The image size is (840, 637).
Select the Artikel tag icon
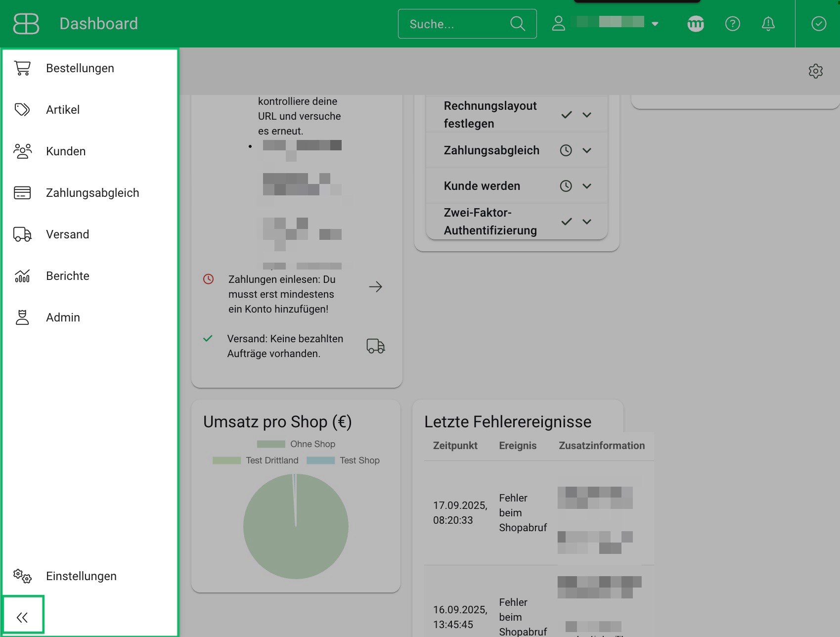click(x=22, y=110)
